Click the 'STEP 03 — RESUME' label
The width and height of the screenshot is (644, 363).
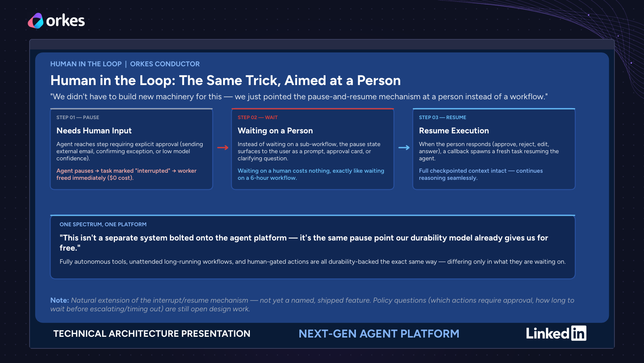point(443,118)
